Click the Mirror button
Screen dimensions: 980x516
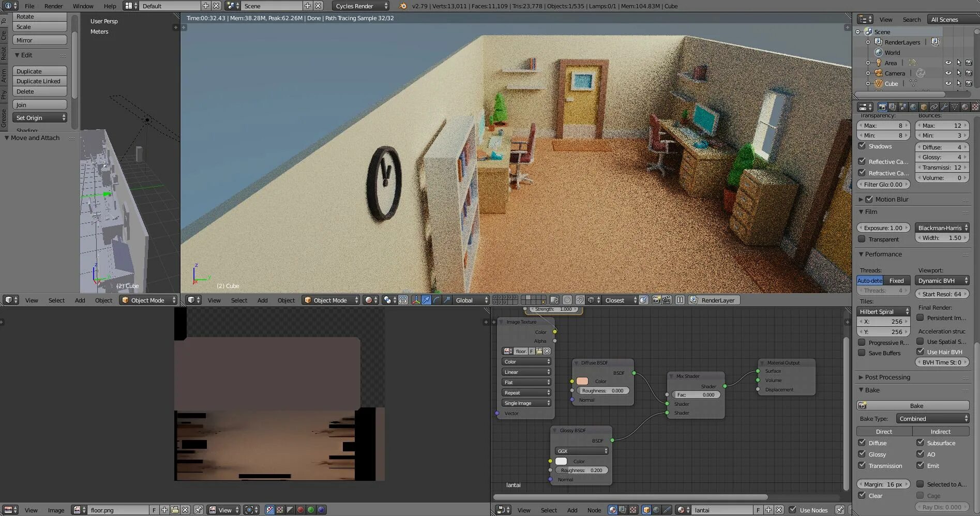coord(40,40)
